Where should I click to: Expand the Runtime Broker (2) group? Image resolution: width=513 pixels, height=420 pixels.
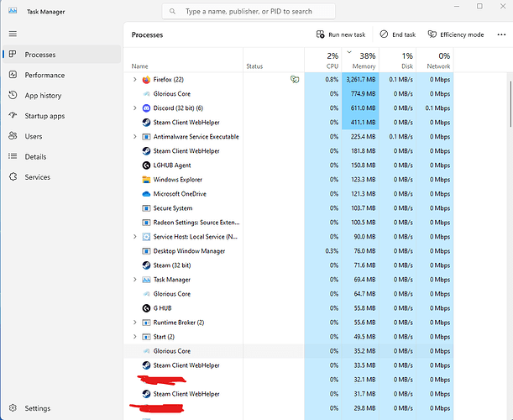[135, 323]
